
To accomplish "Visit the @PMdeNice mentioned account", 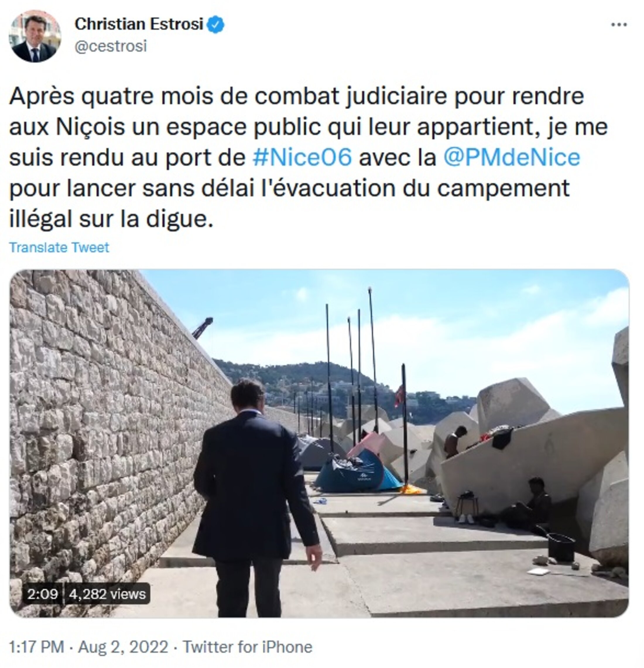I will pos(511,157).
